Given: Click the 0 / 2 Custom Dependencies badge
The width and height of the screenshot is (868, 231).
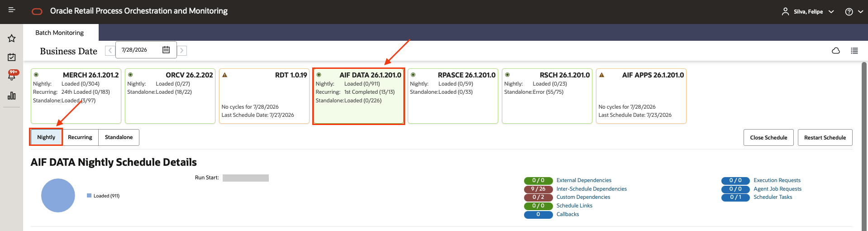Looking at the screenshot, I should 539,197.
